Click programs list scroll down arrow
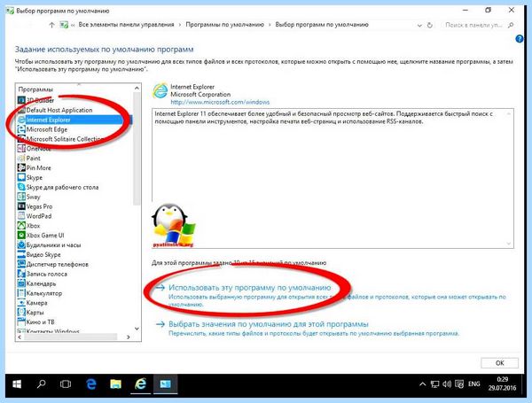Image resolution: width=532 pixels, height=403 pixels. pyautogui.click(x=137, y=329)
